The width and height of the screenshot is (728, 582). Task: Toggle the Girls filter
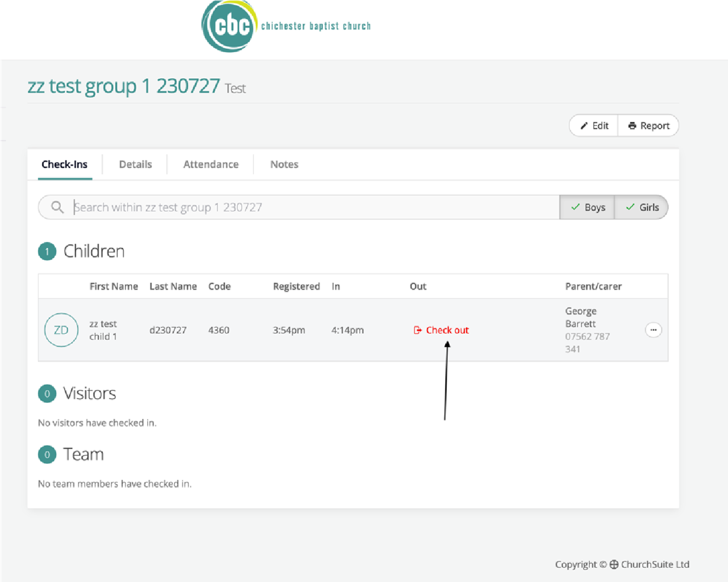tap(642, 207)
